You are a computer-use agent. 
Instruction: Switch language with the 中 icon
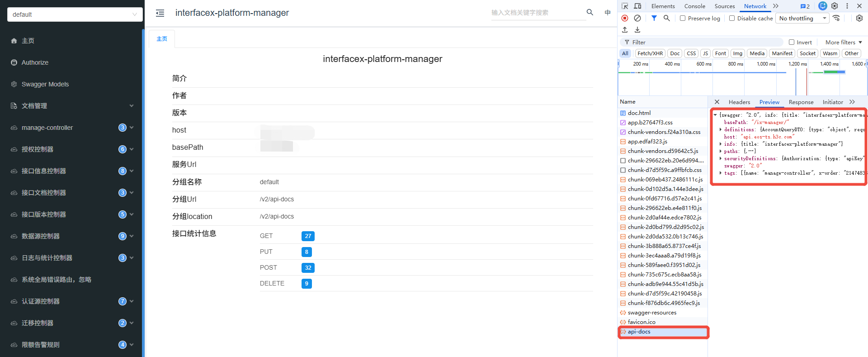coord(608,13)
